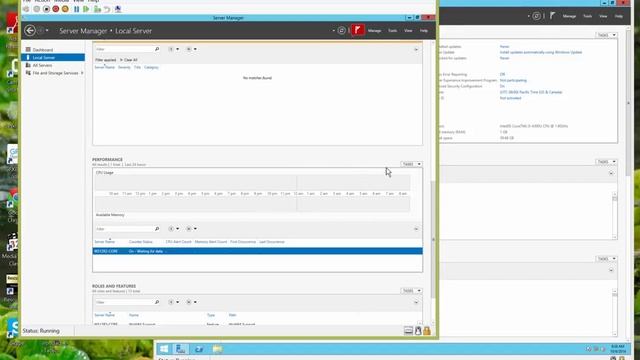Click the Not activated link in background window
Image resolution: width=640 pixels, height=360 pixels.
(510, 98)
